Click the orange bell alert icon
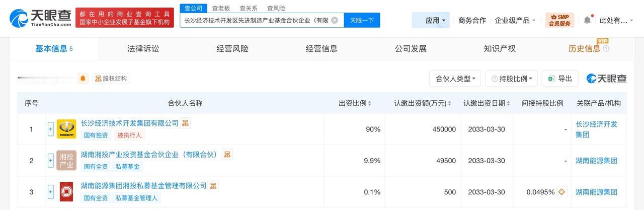644x210 pixels. tap(83, 79)
